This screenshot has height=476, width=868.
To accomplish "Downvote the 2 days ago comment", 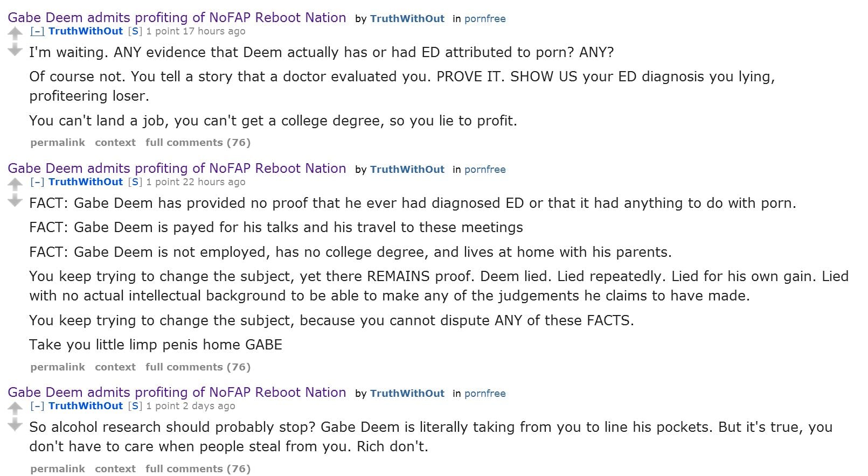I will (15, 425).
